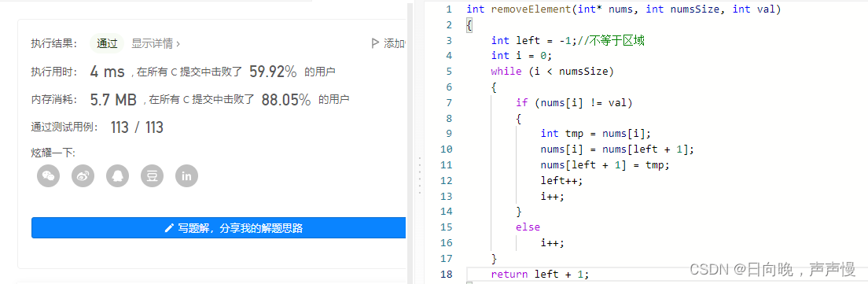Click the 'else' keyword
Screen dimensions: 868x284
click(528, 227)
